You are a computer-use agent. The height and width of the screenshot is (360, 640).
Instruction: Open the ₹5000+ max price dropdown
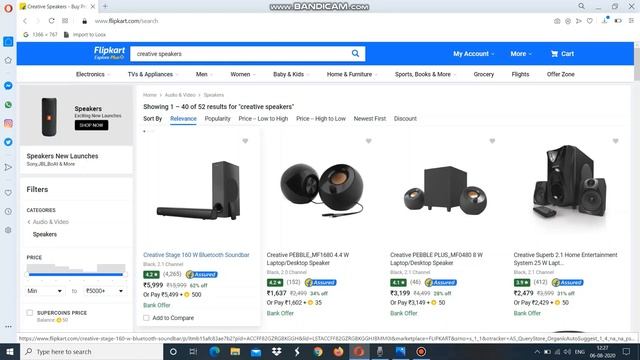(104, 291)
